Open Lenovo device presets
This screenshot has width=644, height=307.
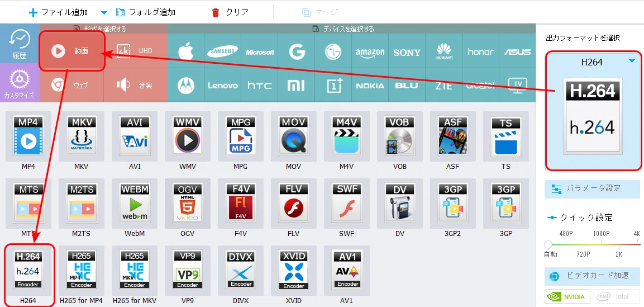point(223,85)
